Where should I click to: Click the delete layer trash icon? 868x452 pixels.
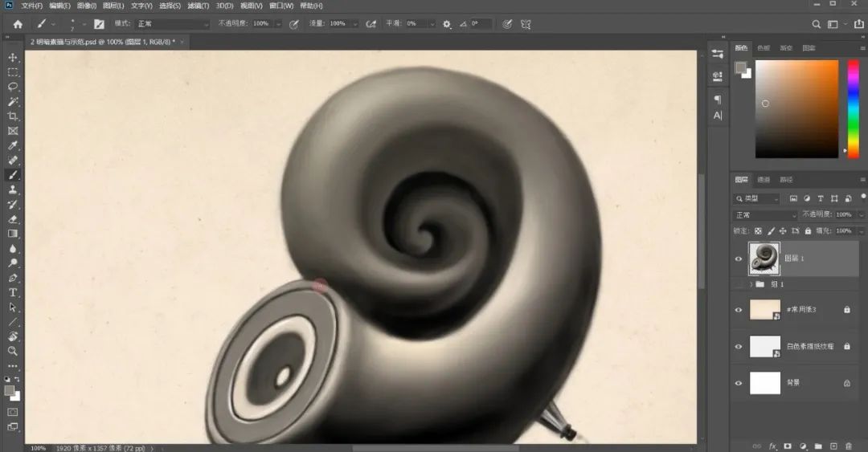coord(848,446)
